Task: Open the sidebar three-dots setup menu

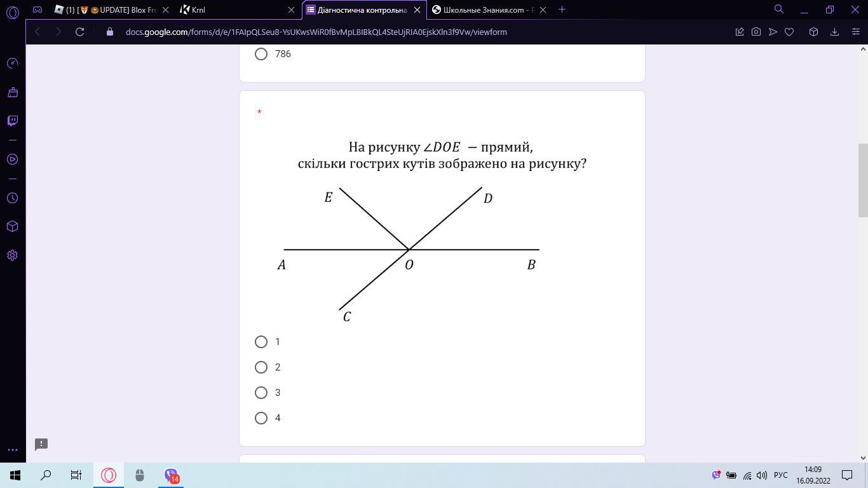Action: click(x=13, y=450)
